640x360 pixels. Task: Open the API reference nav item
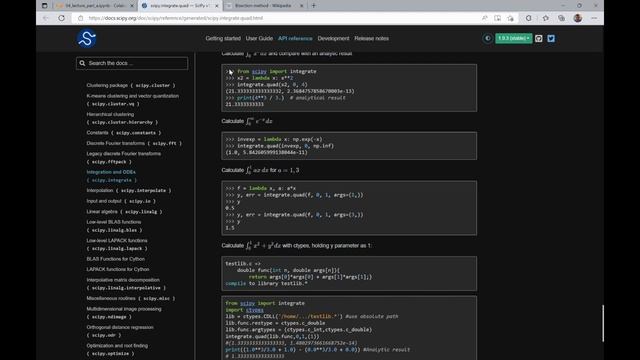(295, 38)
